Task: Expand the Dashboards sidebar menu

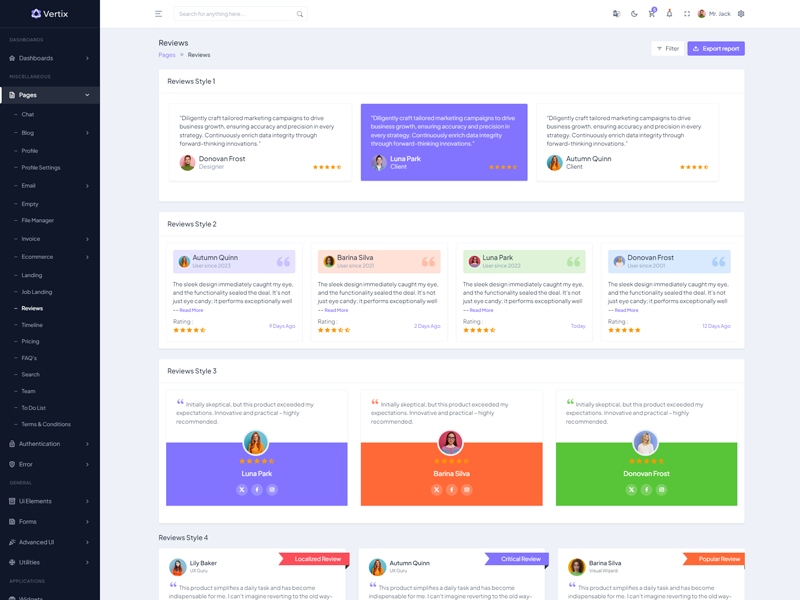Action: click(50, 58)
